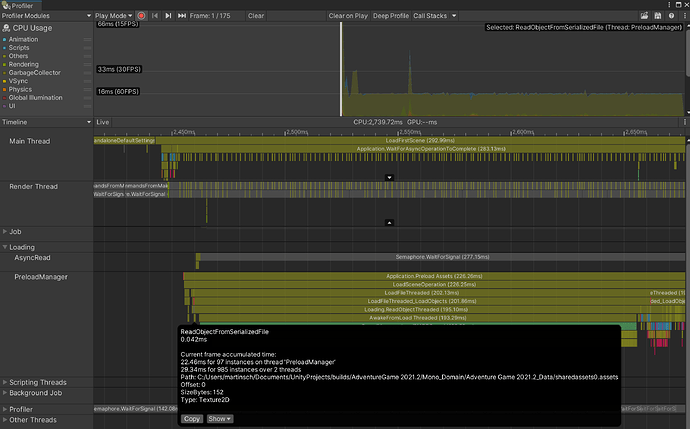Toggle Clear on Play
Screen dimensions: 690x429
(x=347, y=16)
